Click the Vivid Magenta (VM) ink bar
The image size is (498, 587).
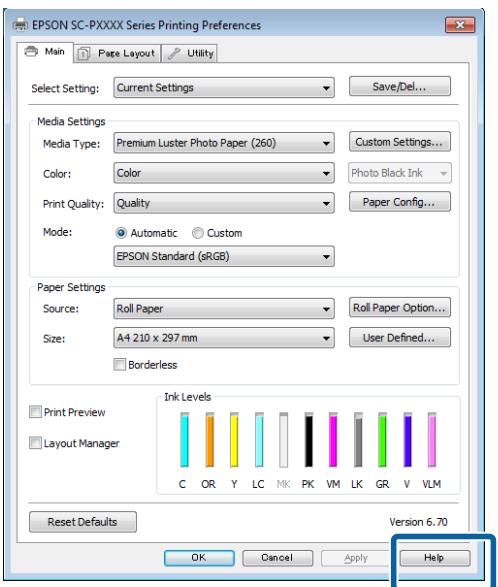[x=333, y=440]
